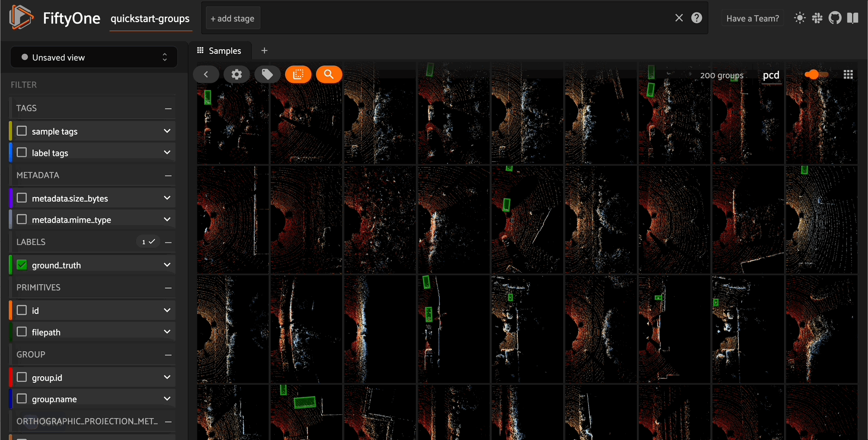Enable metadata.mime_type checkbox
This screenshot has height=440, width=868.
coord(22,219)
